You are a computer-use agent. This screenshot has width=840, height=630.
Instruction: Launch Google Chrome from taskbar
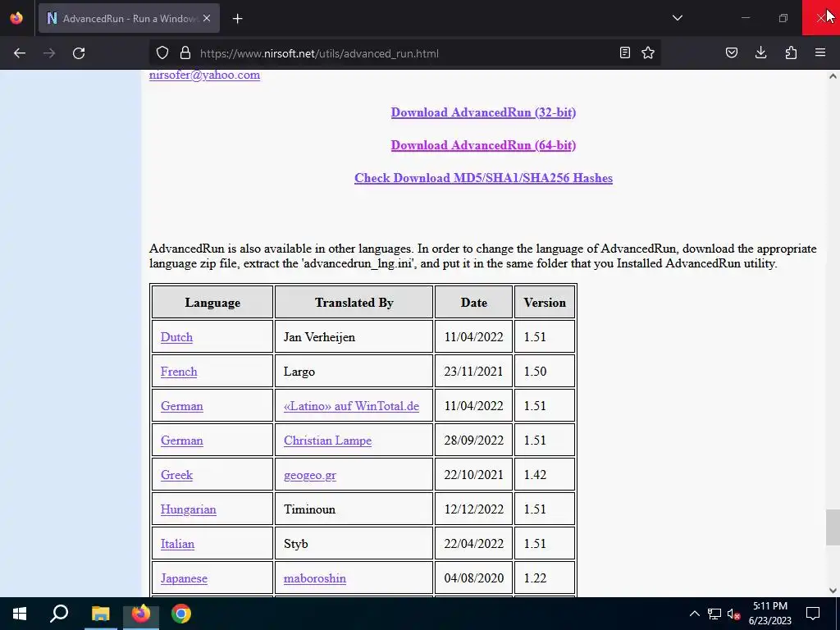point(181,614)
